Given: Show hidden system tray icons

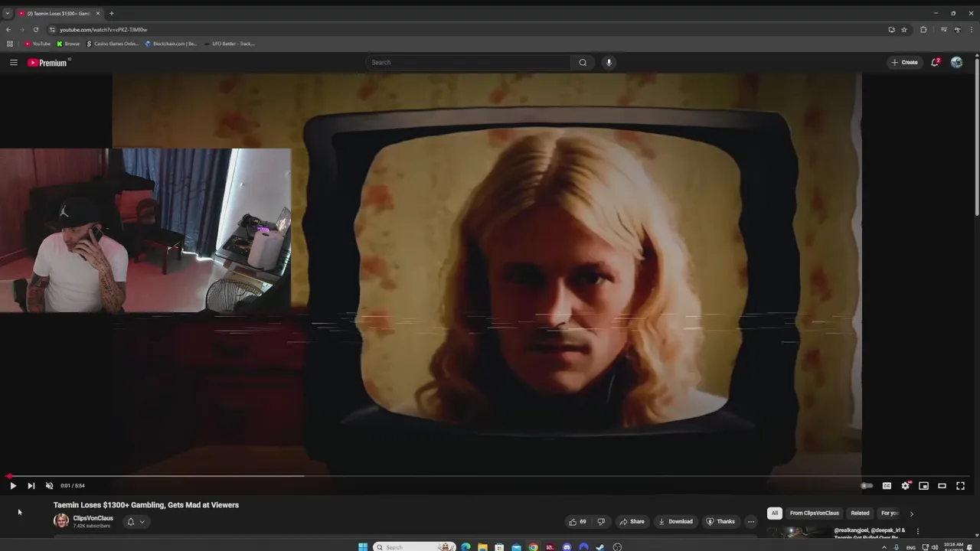Looking at the screenshot, I should click(x=884, y=547).
